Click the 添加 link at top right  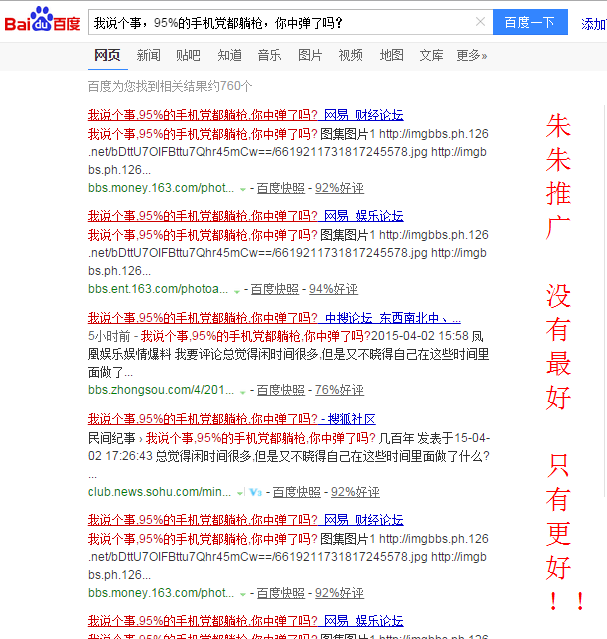pos(594,24)
